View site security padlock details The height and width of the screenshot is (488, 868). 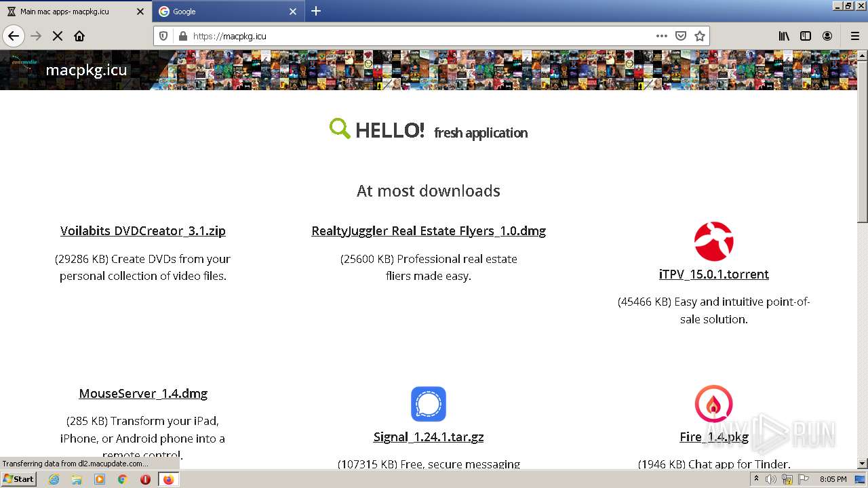coord(182,36)
